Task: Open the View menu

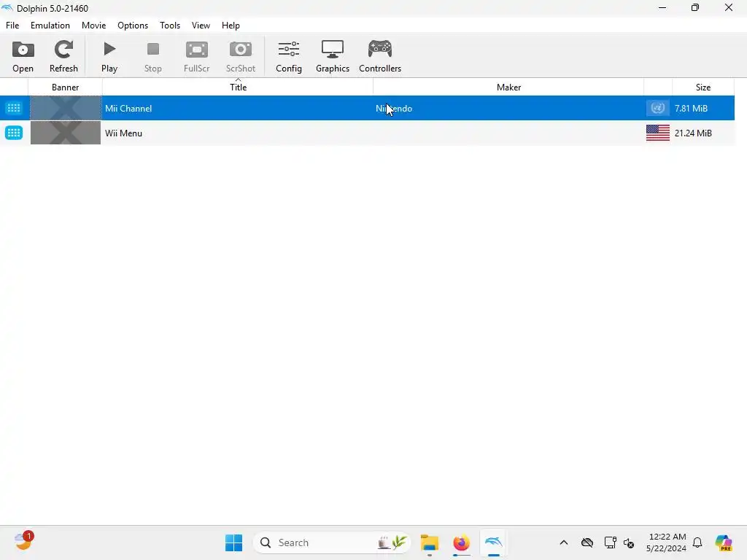Action: 201,26
